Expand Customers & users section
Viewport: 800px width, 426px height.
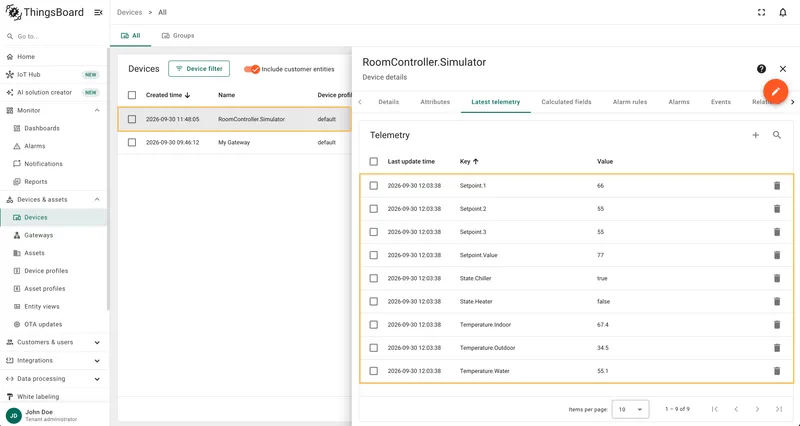97,343
